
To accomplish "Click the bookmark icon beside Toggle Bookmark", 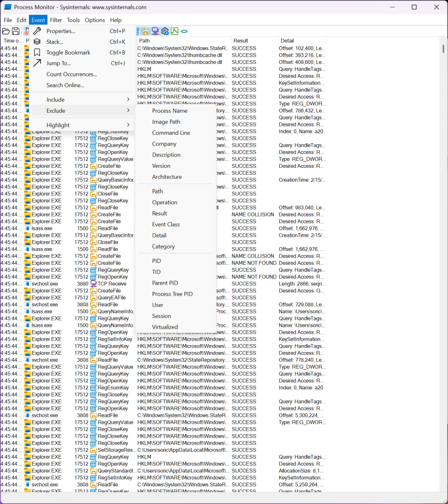I will click(x=37, y=52).
